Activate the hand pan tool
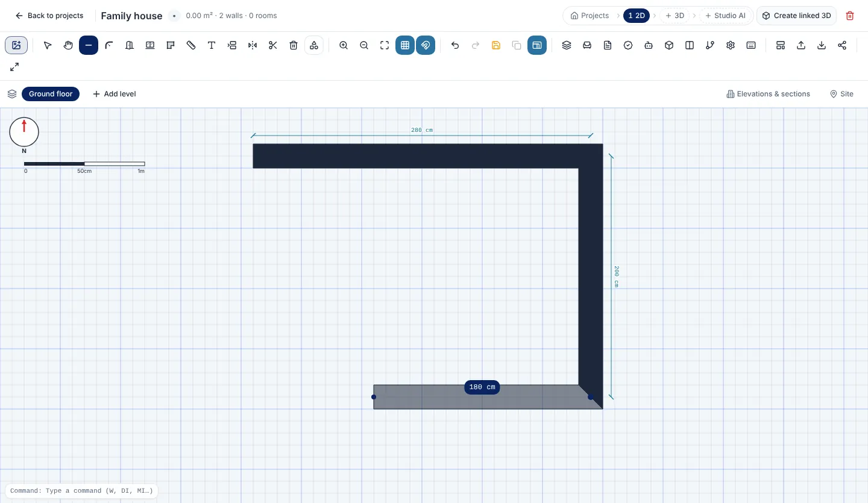Image resolution: width=868 pixels, height=503 pixels. [68, 45]
